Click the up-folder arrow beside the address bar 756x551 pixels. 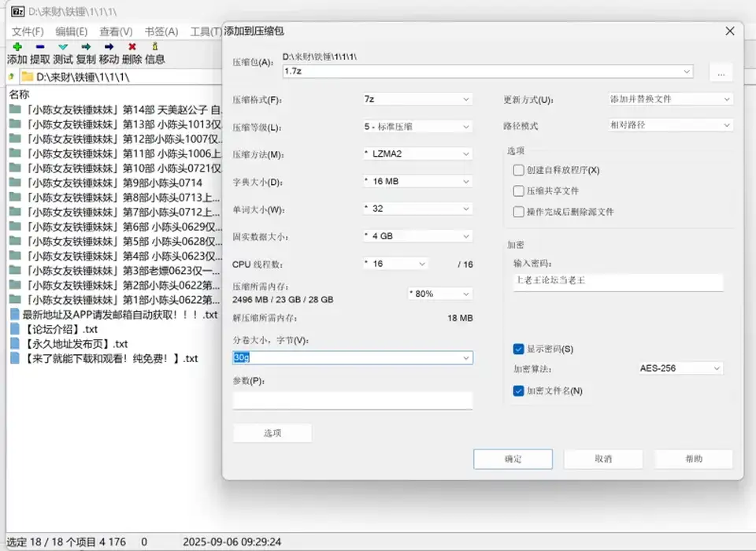(11, 76)
